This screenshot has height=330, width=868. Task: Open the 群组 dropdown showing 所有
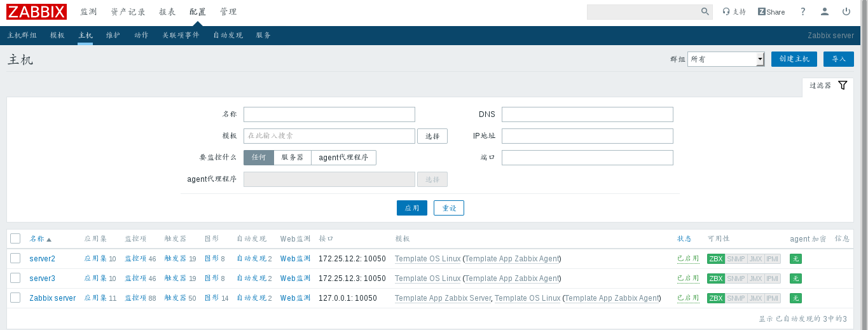tap(726, 59)
